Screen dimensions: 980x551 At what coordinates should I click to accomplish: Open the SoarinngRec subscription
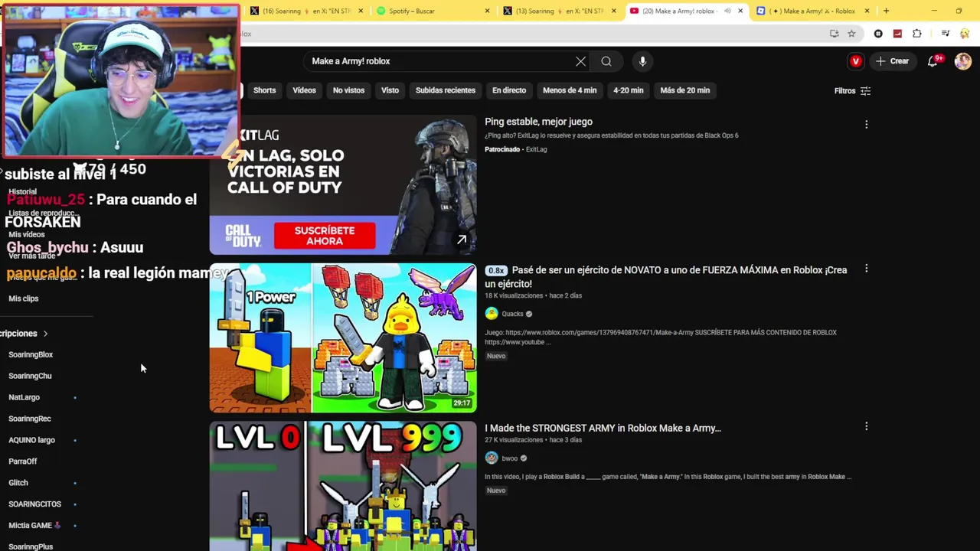pyautogui.click(x=30, y=419)
